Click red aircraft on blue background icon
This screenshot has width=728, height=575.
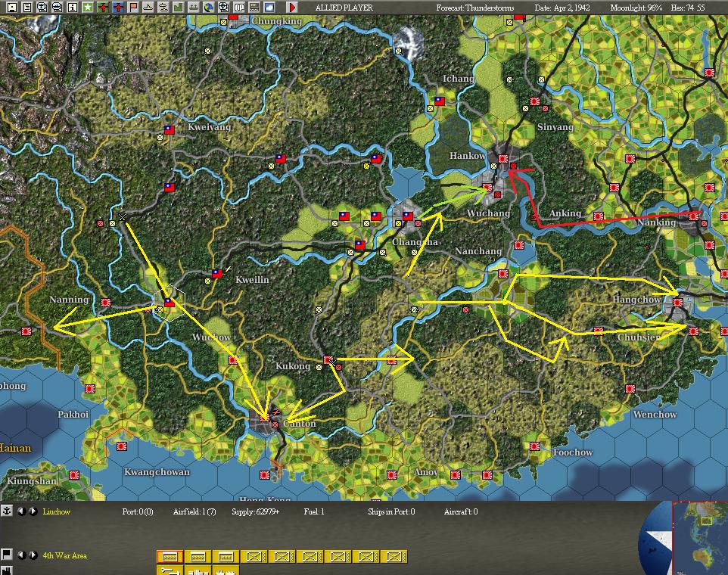[118, 7]
